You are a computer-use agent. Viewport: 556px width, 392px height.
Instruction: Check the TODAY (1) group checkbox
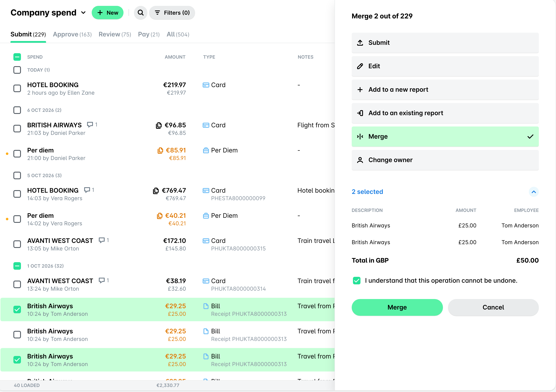17,70
